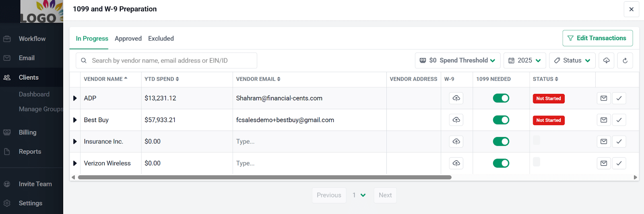Viewport: 644px width, 214px height.
Task: Sort by YTD Spend column
Action: 162,79
